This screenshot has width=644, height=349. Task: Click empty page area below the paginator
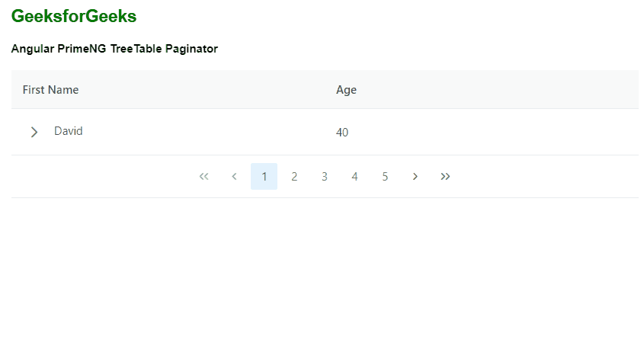tap(320, 274)
